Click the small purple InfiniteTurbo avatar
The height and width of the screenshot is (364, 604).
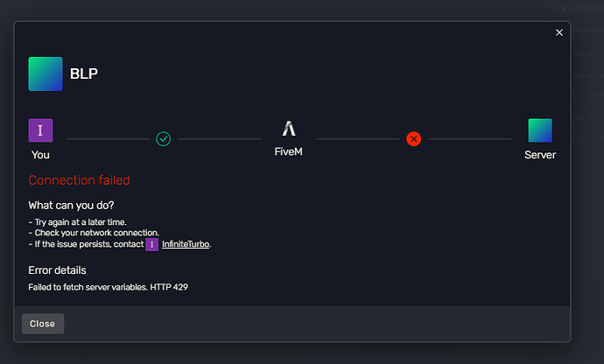click(151, 245)
